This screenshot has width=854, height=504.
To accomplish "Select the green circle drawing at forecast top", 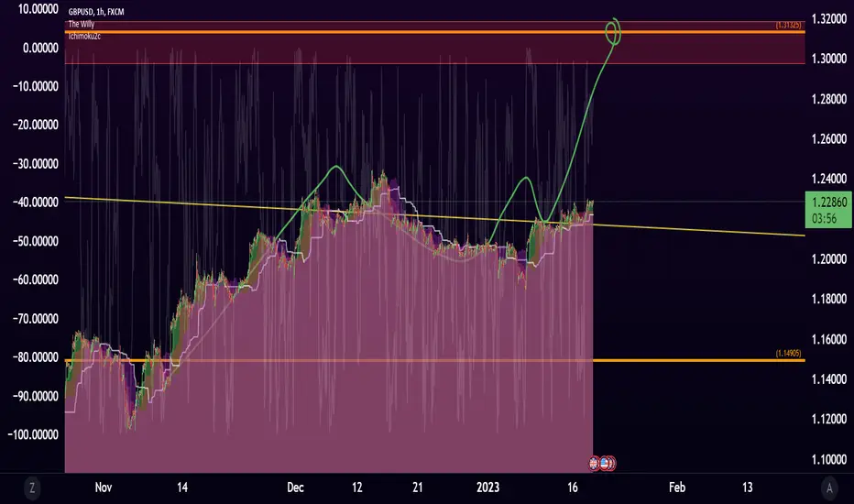I will [613, 31].
